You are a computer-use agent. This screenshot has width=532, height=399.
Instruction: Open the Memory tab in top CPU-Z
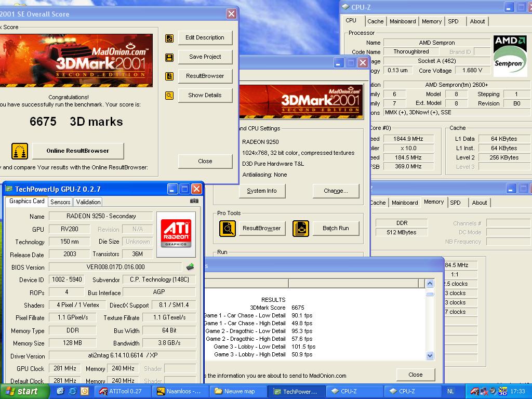pos(432,21)
